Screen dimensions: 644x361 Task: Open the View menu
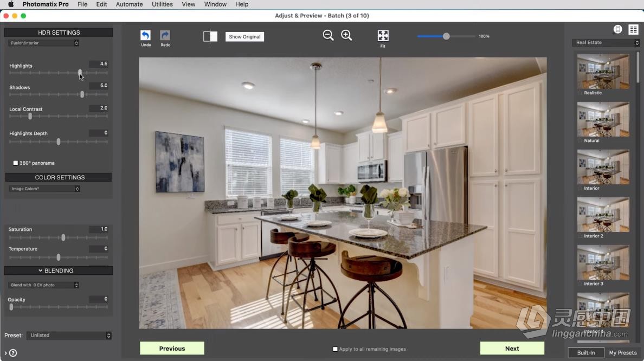pos(189,4)
